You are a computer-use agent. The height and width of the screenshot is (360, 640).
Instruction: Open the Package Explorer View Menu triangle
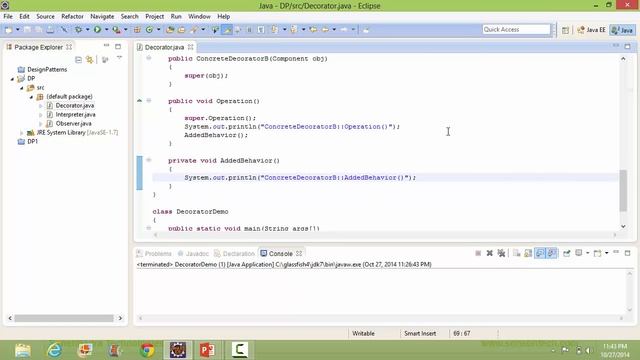point(119,58)
